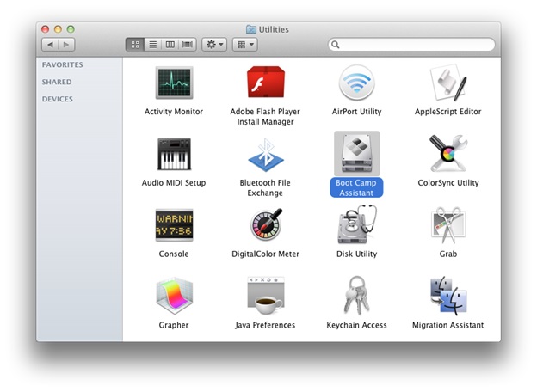This screenshot has width=537, height=392.
Task: Click the Console label text
Action: click(x=174, y=254)
